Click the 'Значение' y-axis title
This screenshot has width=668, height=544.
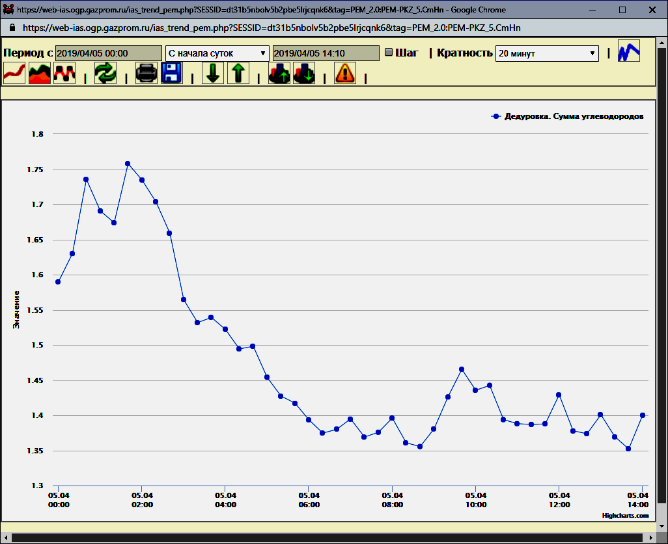coord(16,310)
